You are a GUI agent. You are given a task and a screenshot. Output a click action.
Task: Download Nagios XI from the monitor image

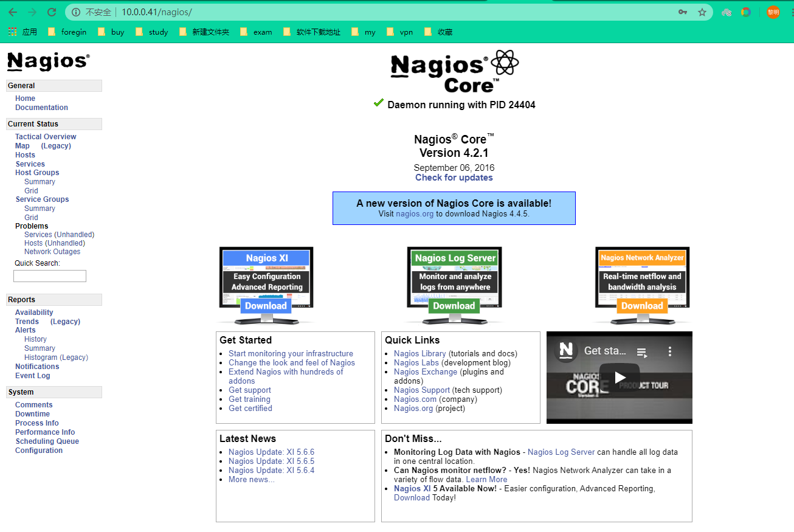coord(266,306)
